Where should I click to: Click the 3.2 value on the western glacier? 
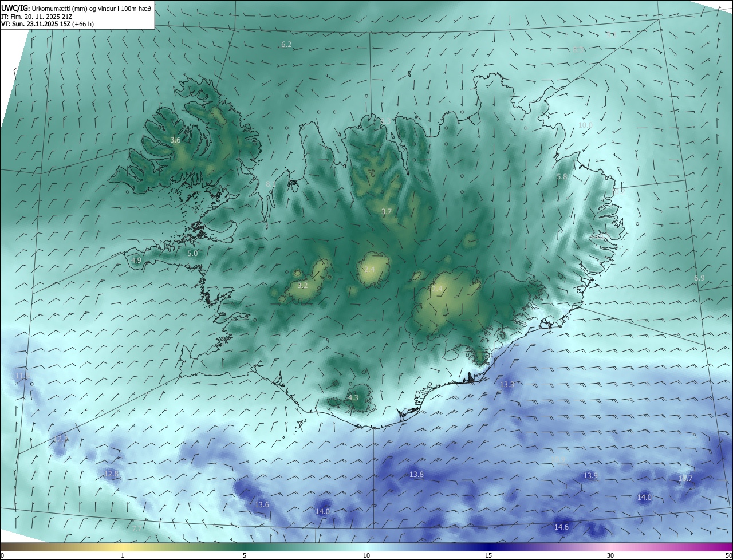[x=302, y=285]
